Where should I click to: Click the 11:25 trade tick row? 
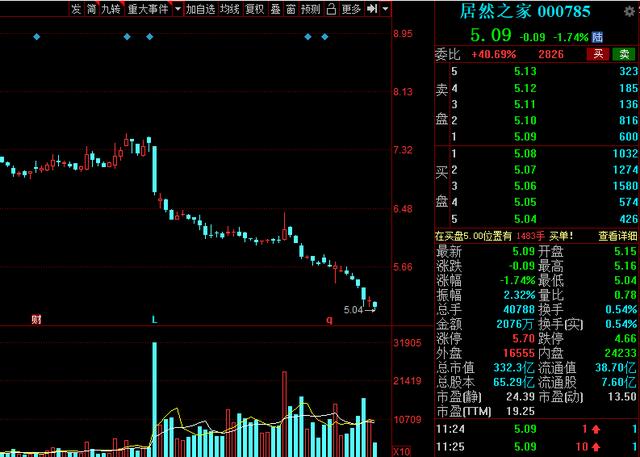pos(537,446)
